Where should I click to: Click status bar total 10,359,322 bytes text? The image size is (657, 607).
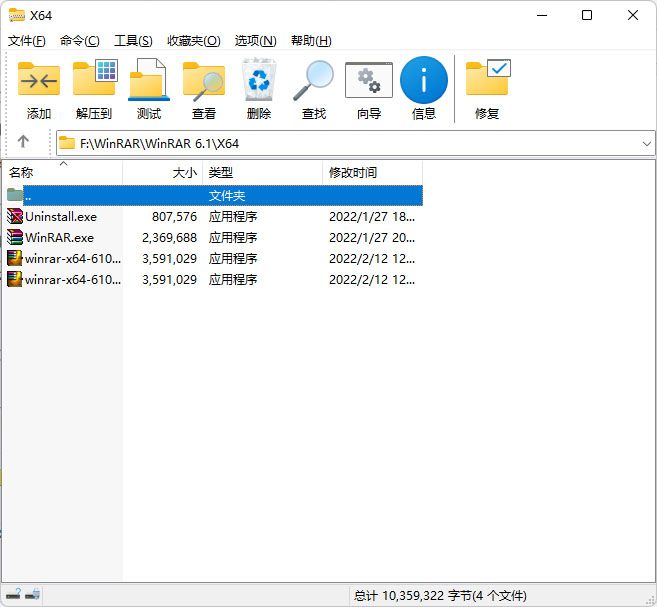[440, 595]
